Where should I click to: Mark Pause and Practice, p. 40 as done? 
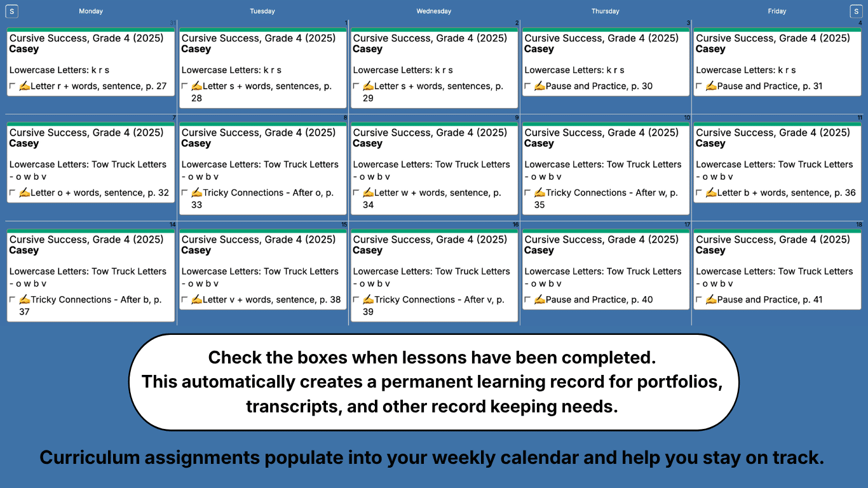point(527,300)
